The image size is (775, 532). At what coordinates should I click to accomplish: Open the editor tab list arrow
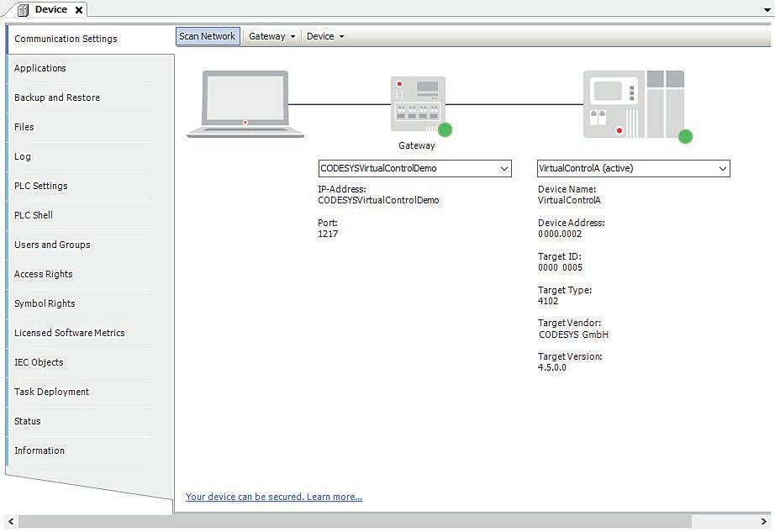[767, 10]
